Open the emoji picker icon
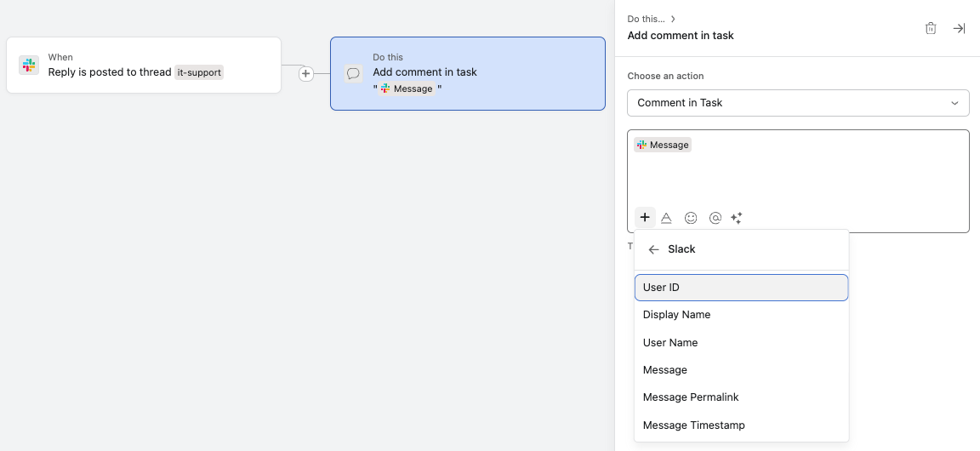Image resolution: width=980 pixels, height=451 pixels. coord(691,218)
